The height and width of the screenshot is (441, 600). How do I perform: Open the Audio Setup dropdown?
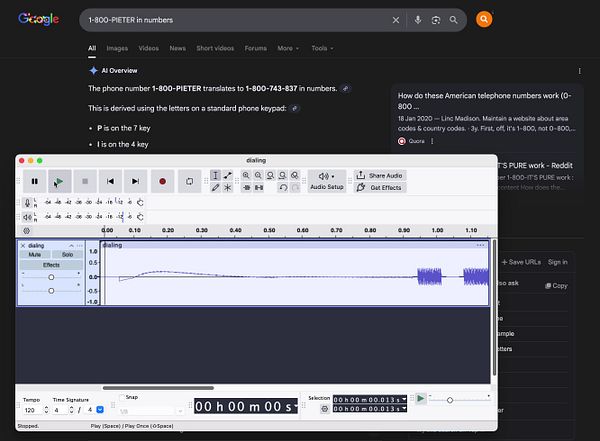pyautogui.click(x=327, y=181)
